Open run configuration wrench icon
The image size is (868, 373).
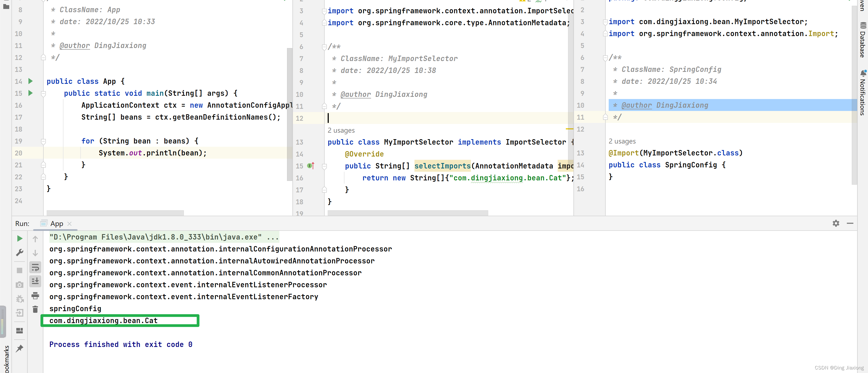[20, 252]
